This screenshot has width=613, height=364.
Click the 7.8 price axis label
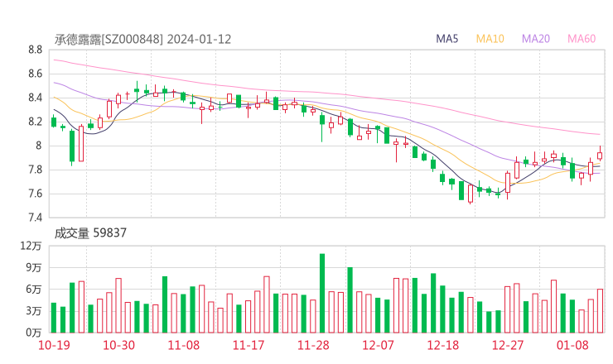pyautogui.click(x=35, y=170)
